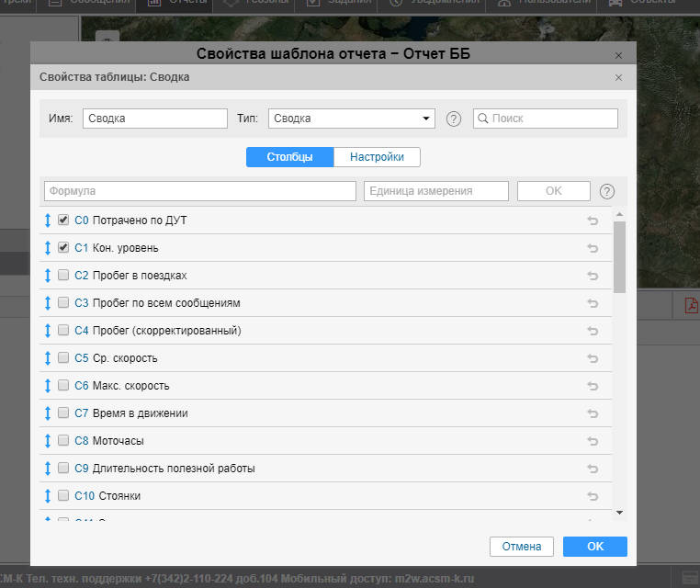Click the help icon beside formula OK button
700x588 pixels.
606,191
